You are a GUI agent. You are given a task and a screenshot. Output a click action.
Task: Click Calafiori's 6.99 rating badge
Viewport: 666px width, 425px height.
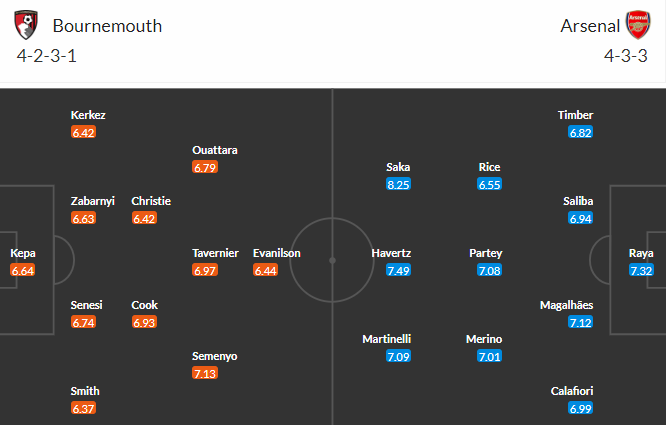point(580,408)
